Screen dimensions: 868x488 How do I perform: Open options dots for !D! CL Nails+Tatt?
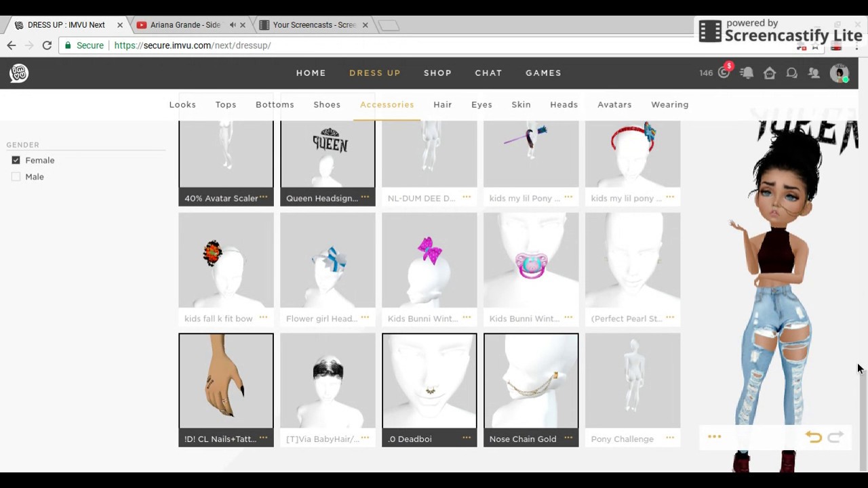[x=263, y=438]
